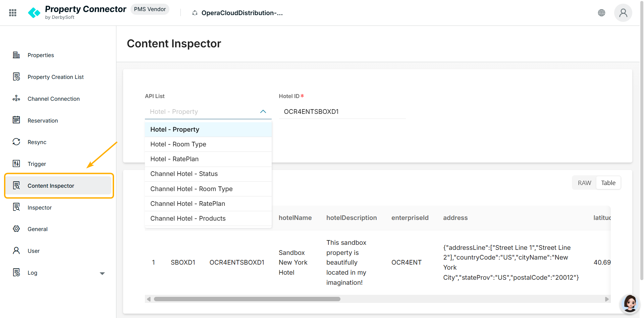Open the chat assistant avatar
Image resolution: width=644 pixels, height=318 pixels.
[x=630, y=304]
